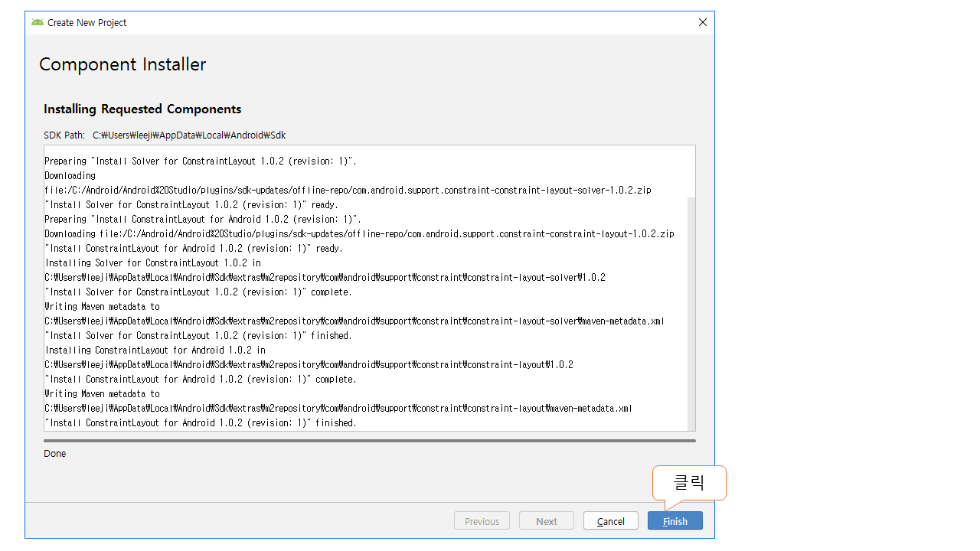Click the 클릭 callout bubble
980x551 pixels.
tap(688, 483)
